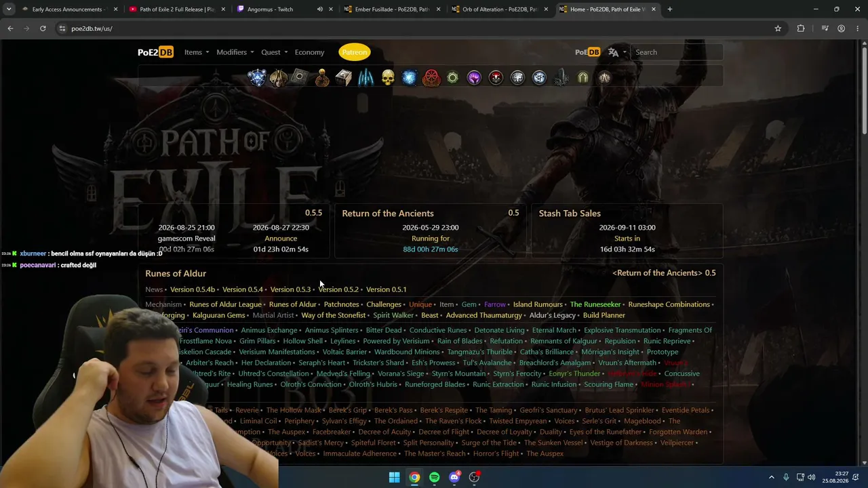Open the round flask icon
Image resolution: width=868 pixels, height=488 pixels.
(x=322, y=78)
